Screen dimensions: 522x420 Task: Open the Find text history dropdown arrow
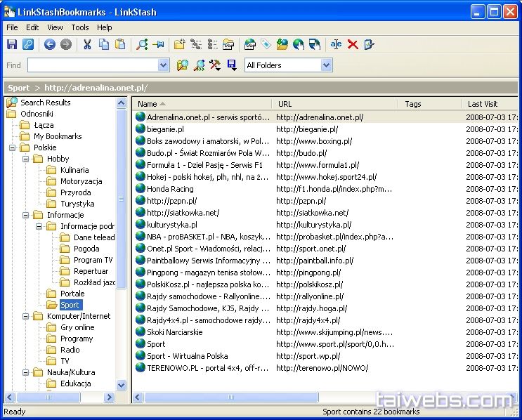pyautogui.click(x=164, y=65)
